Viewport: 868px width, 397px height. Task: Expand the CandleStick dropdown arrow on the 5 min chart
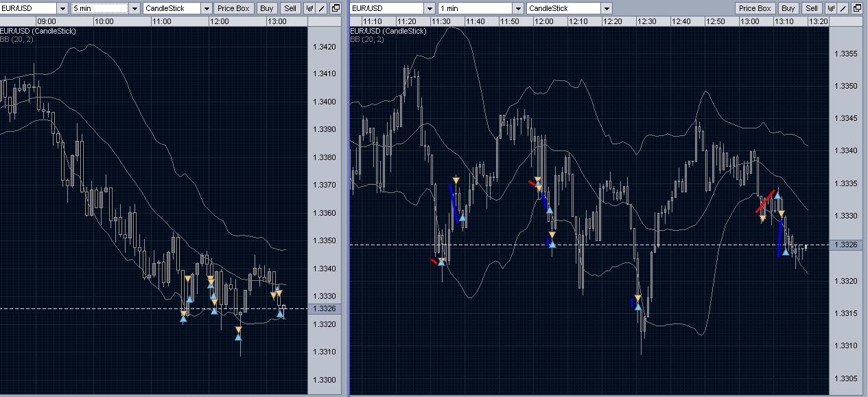(207, 8)
